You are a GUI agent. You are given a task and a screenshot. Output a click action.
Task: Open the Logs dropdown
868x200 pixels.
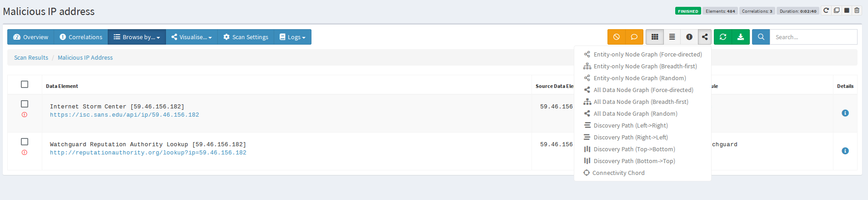[292, 37]
